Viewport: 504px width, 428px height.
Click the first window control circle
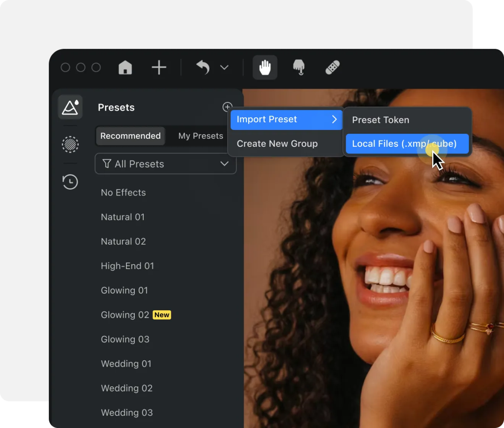pyautogui.click(x=66, y=67)
